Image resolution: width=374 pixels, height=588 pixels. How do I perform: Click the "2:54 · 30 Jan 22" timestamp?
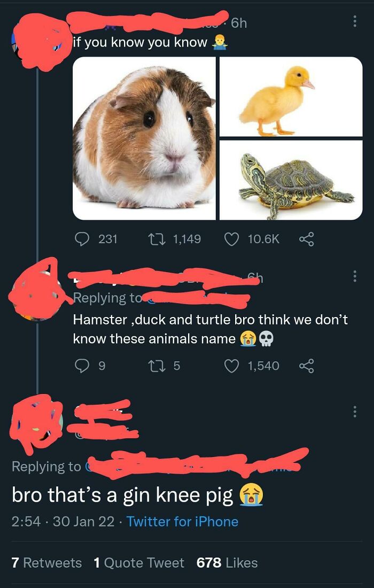(63, 522)
